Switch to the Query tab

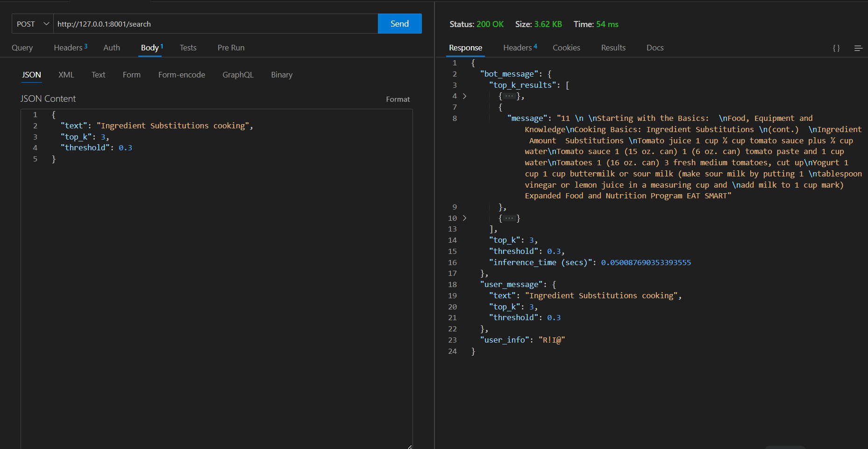[22, 48]
